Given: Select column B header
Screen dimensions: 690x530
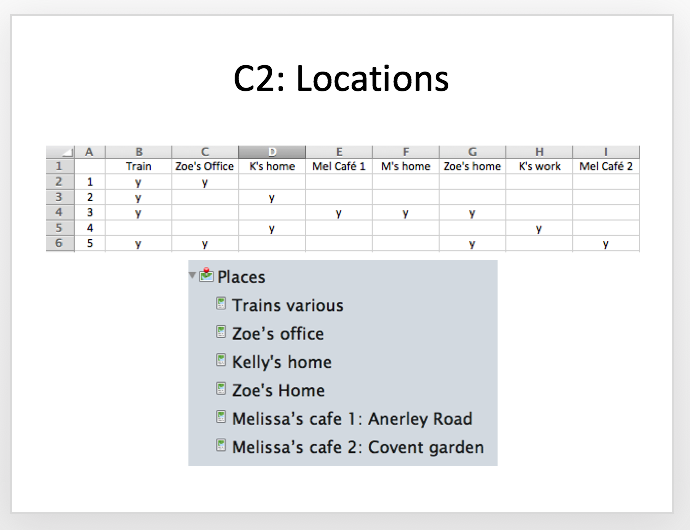Looking at the screenshot, I should [x=139, y=152].
